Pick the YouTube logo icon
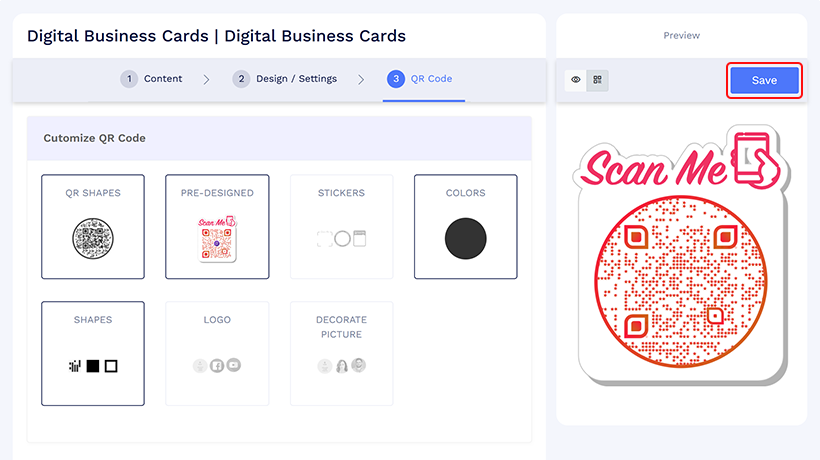The width and height of the screenshot is (820, 460). click(x=234, y=365)
